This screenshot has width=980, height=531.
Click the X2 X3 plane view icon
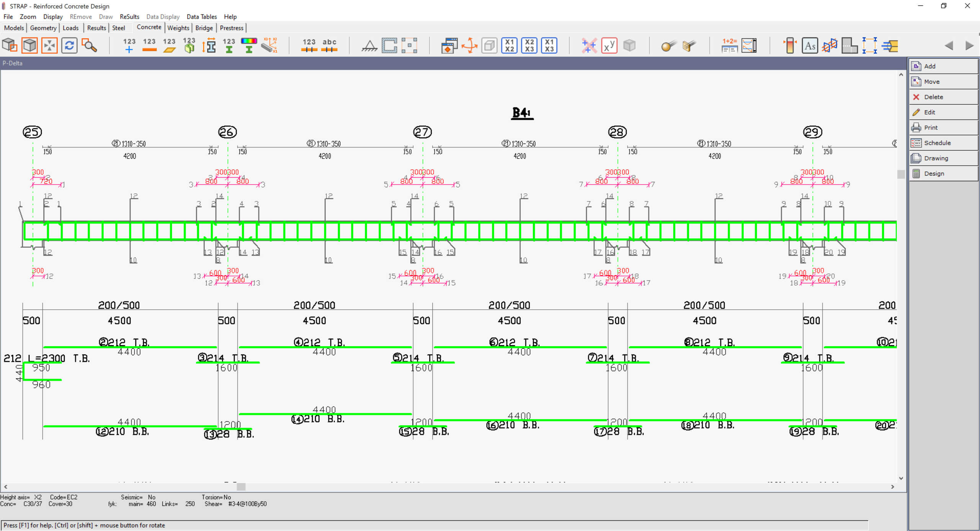point(529,46)
